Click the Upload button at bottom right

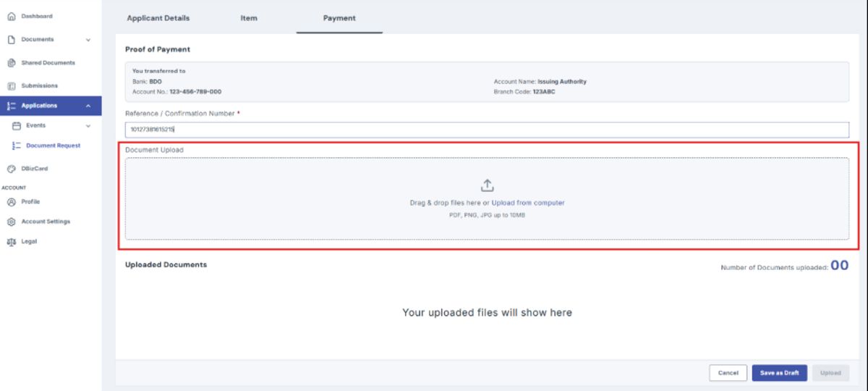click(x=830, y=373)
